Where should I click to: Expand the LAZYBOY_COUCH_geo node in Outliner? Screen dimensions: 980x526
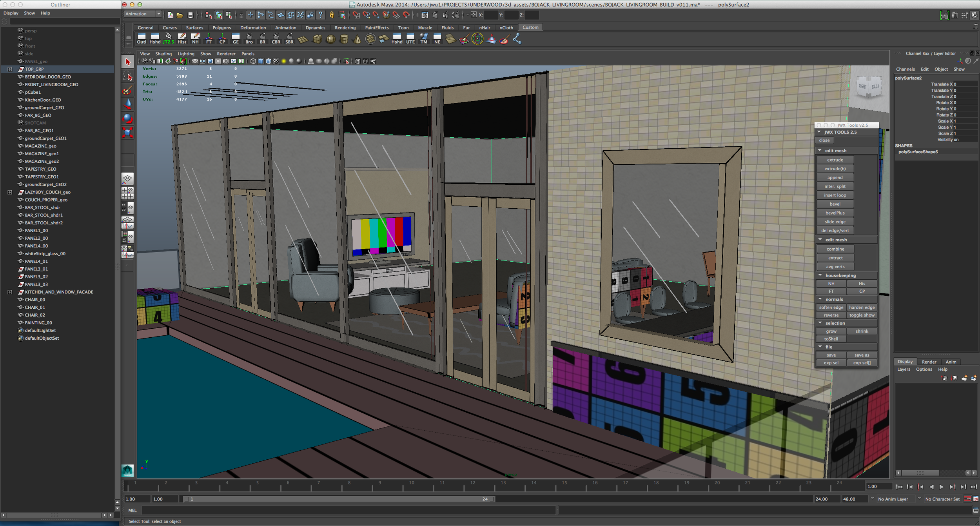(10, 192)
